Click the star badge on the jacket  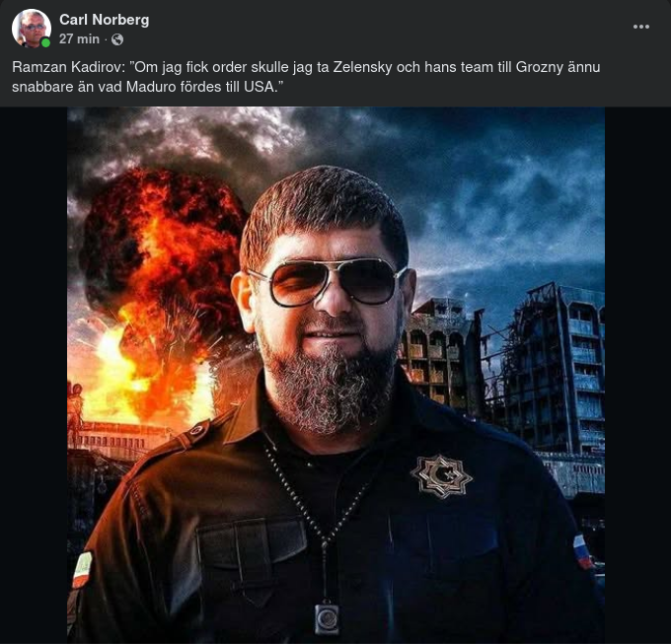pos(441,475)
